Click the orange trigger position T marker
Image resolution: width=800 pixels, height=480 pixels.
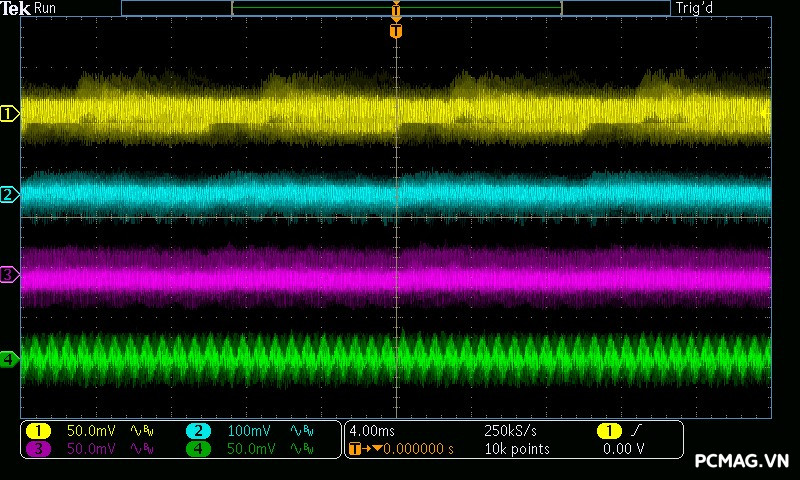[x=396, y=31]
